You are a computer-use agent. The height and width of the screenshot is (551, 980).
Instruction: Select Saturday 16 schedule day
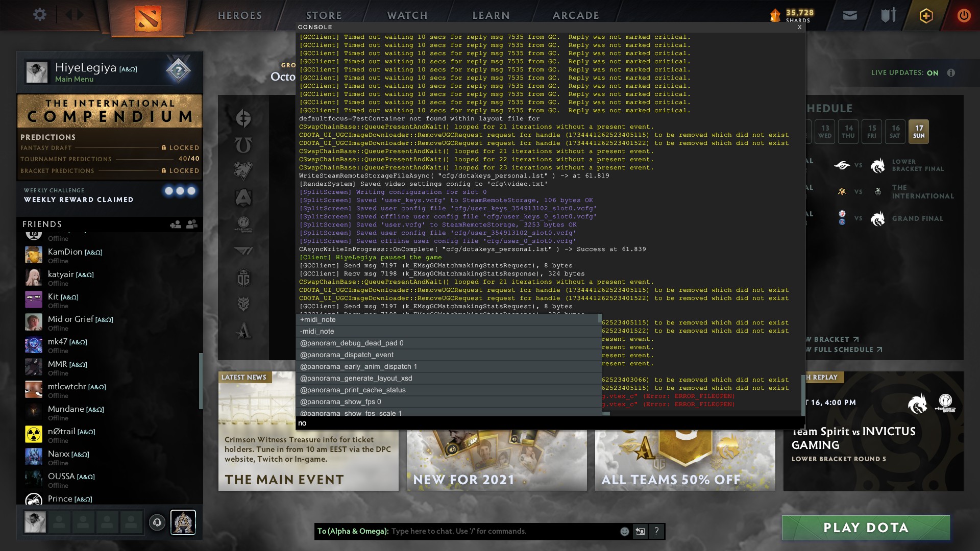pyautogui.click(x=895, y=132)
